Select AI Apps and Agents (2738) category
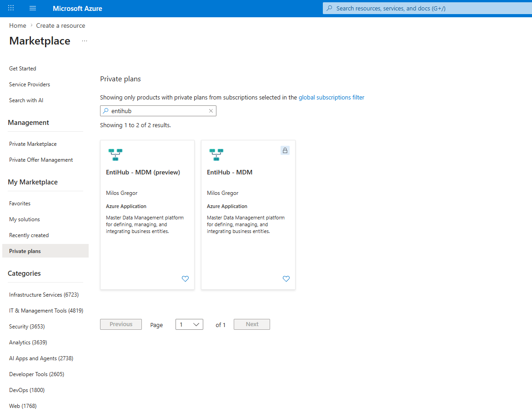 pos(41,359)
